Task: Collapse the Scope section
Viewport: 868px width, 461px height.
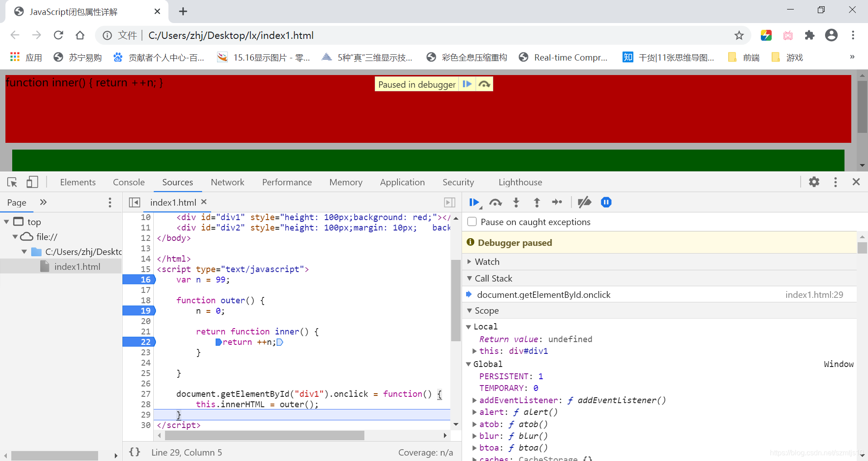Action: pos(469,310)
